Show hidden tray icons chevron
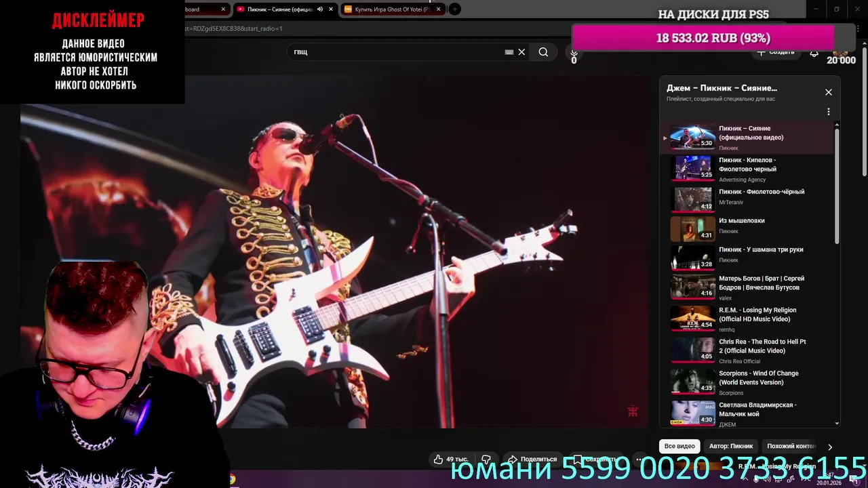 [744, 479]
